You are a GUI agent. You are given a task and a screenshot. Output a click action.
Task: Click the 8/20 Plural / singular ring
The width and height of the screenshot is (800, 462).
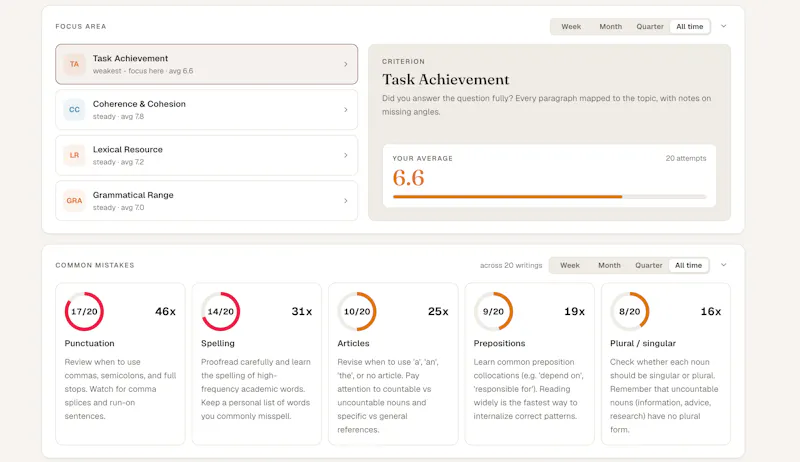[x=630, y=311]
